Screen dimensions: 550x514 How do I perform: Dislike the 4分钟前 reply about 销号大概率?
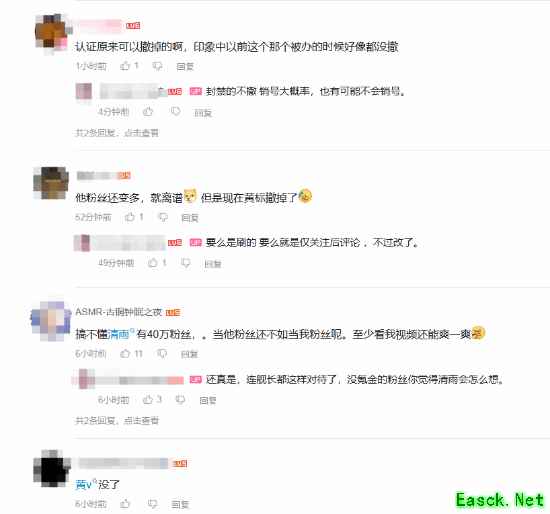pos(175,112)
